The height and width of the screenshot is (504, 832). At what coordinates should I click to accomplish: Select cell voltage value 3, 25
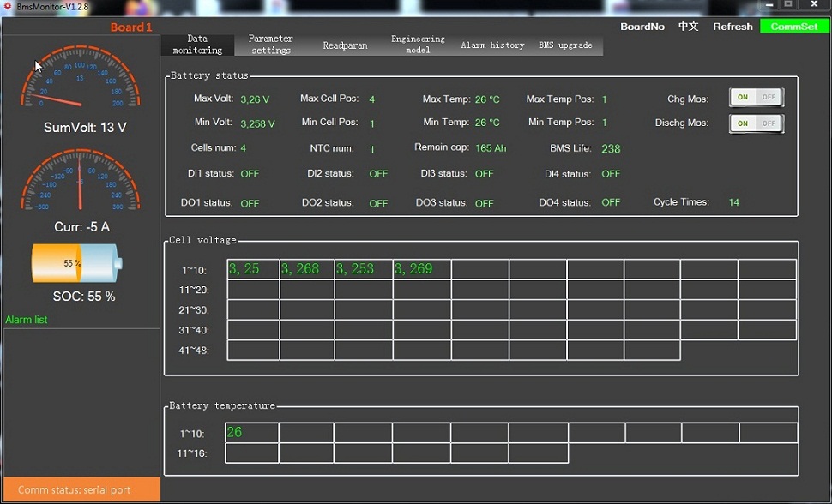(x=253, y=269)
